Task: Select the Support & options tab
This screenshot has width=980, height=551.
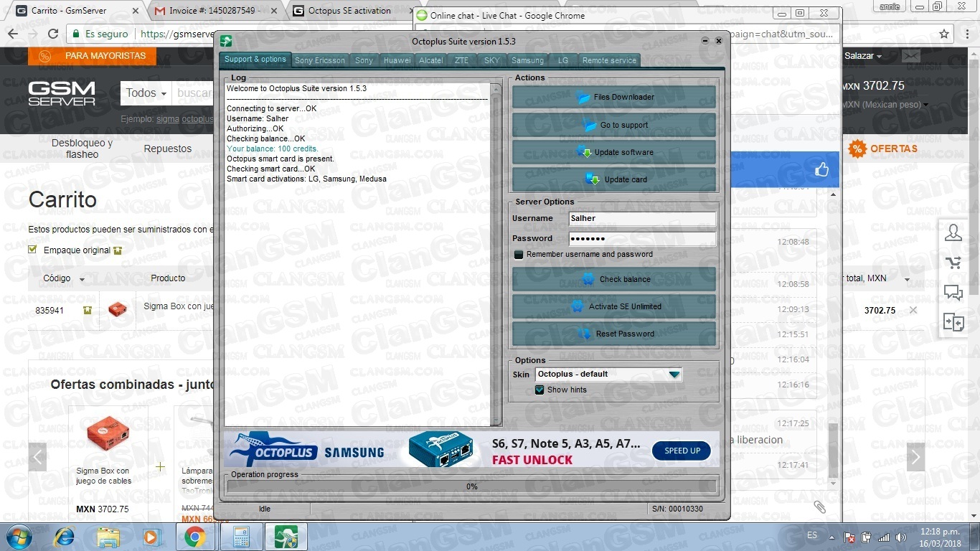Action: [255, 60]
